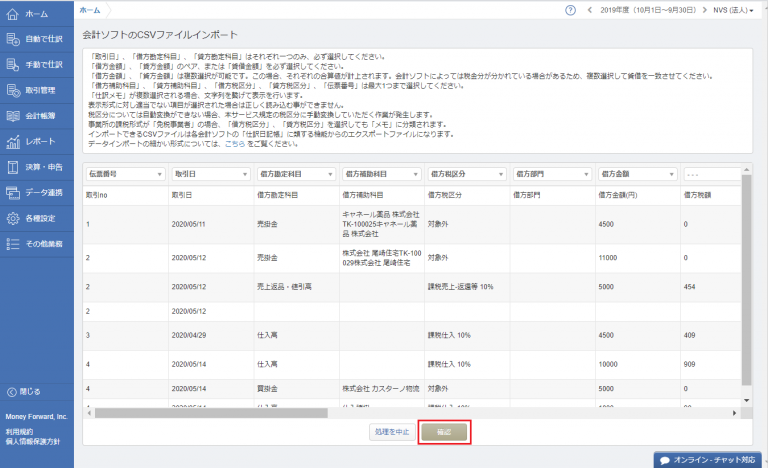Click the 各種設定 gear icon

[x=13, y=219]
